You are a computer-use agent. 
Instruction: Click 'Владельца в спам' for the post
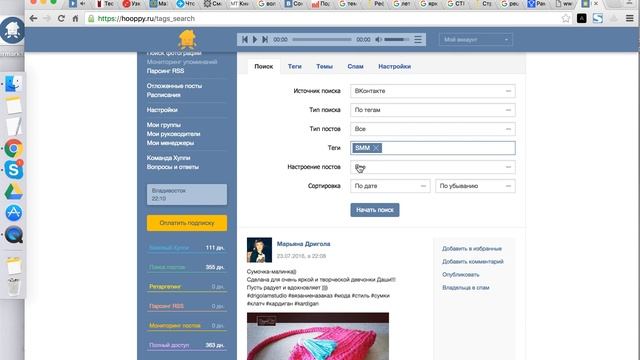[466, 288]
